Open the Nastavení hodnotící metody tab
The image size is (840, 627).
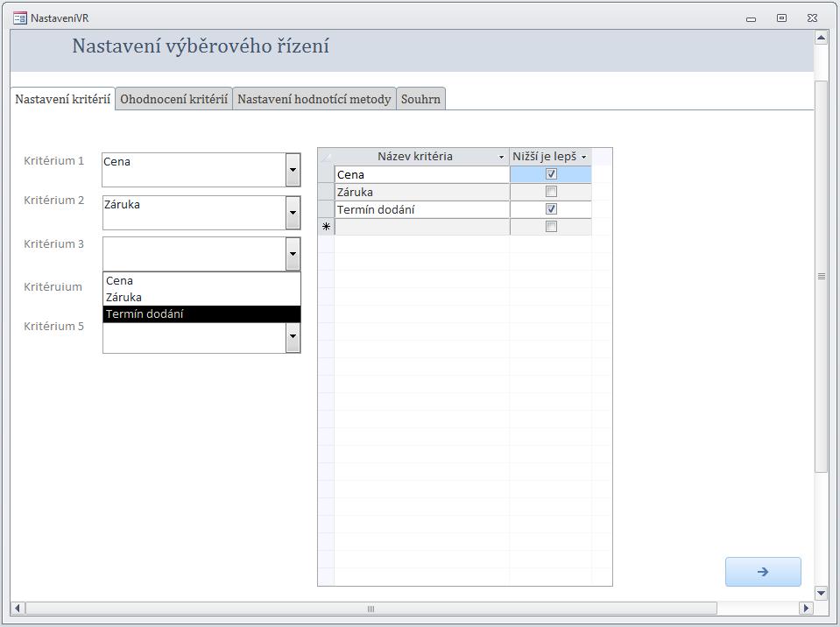[x=314, y=99]
